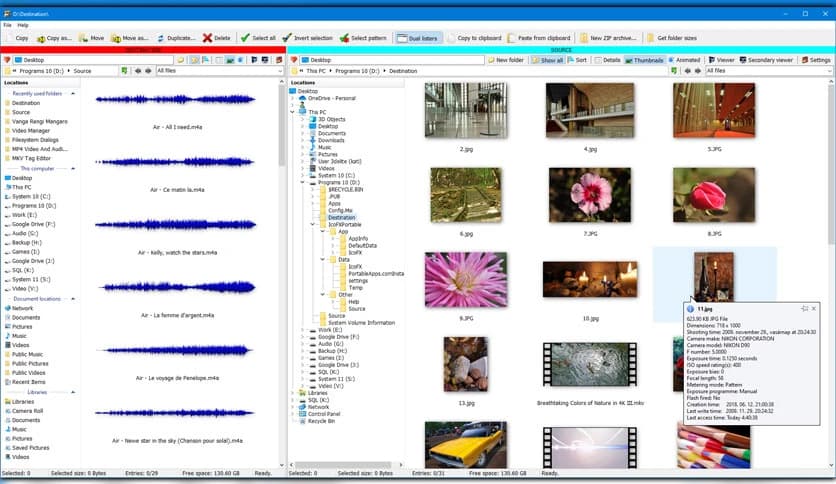Toggle the Animated thumbnails option

[684, 60]
